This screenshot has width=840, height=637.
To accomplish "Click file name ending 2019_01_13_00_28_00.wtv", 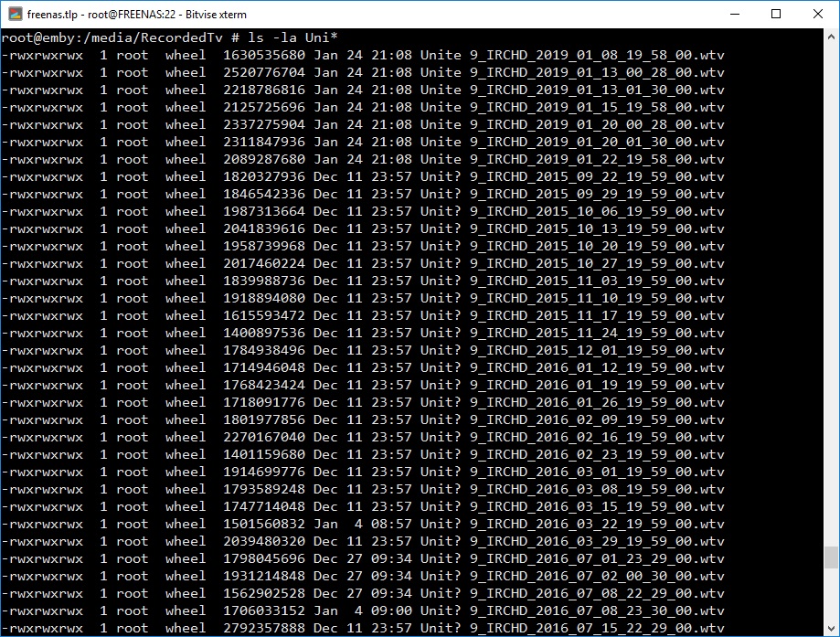I will coord(572,72).
